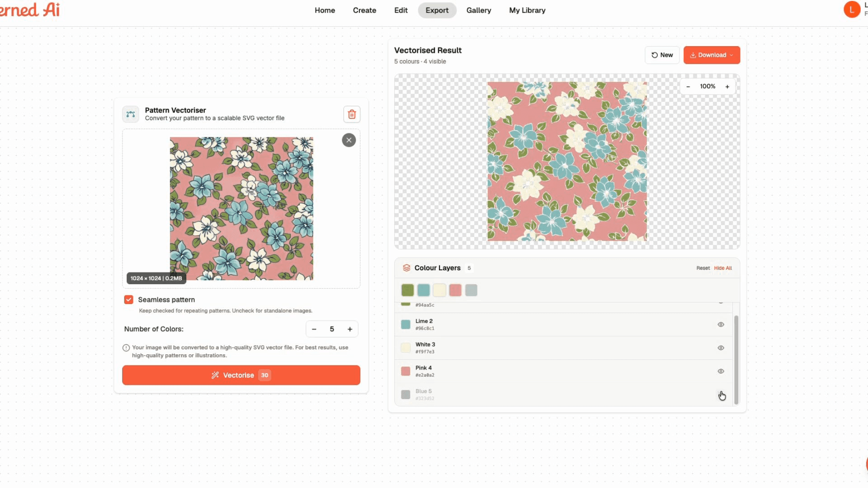Image resolution: width=868 pixels, height=488 pixels.
Task: Open the Gallery page
Action: [x=479, y=10]
